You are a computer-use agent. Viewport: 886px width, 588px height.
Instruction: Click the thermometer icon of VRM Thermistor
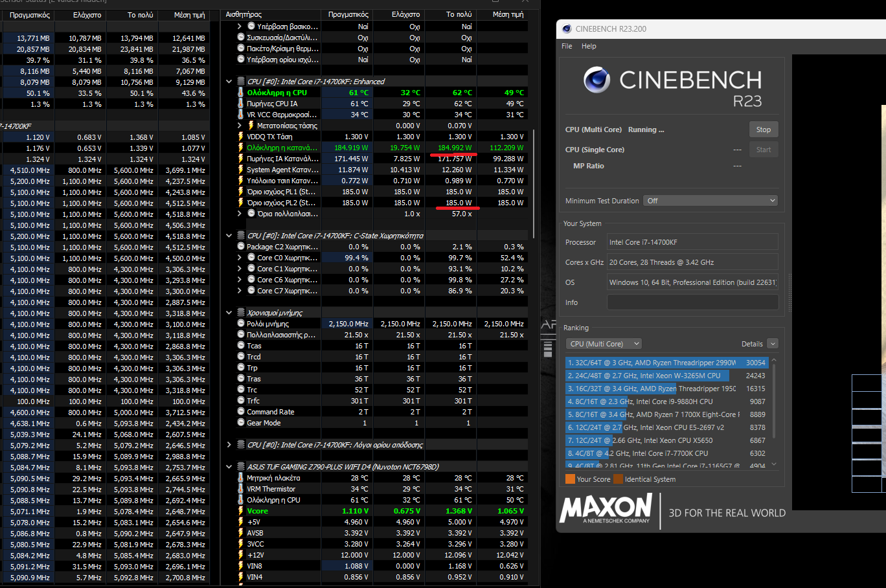click(x=241, y=489)
